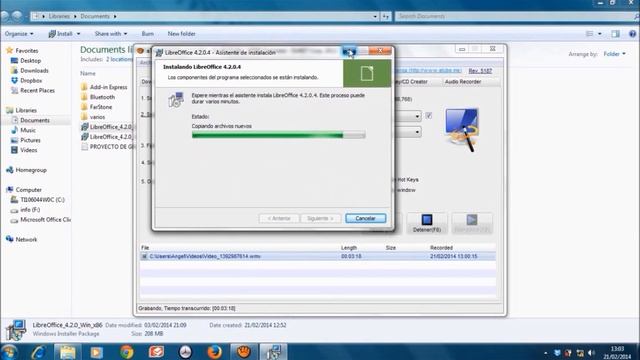This screenshot has height=360, width=640.
Task: Select the recorded Video wmv file row
Action: pos(318,256)
